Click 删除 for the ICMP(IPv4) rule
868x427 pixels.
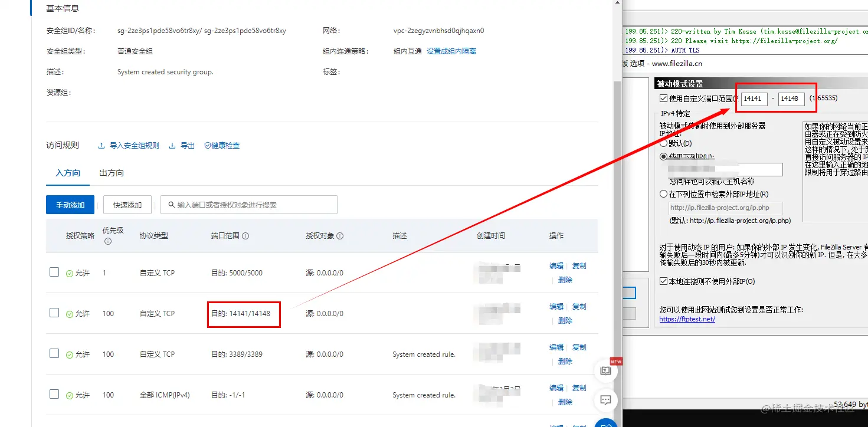pyautogui.click(x=565, y=402)
